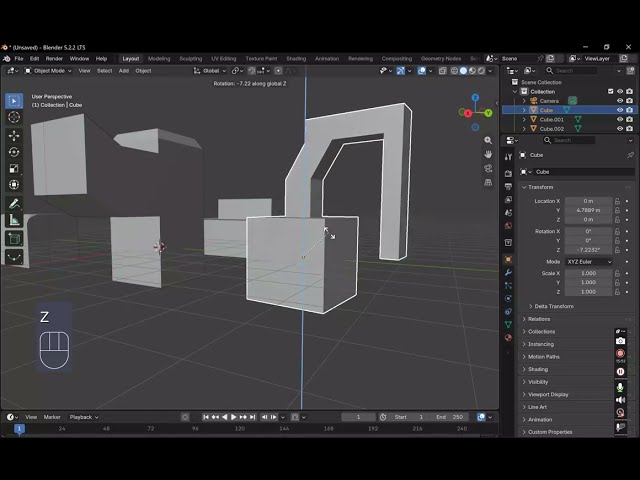The height and width of the screenshot is (480, 640).
Task: Switch perspective/orthographic grid icon
Action: 488,182
